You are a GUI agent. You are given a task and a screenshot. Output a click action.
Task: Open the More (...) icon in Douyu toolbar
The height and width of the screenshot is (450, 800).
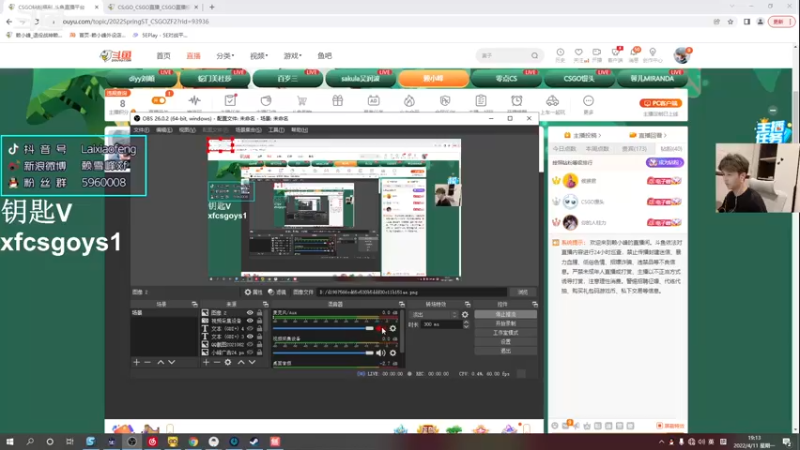pyautogui.click(x=588, y=101)
